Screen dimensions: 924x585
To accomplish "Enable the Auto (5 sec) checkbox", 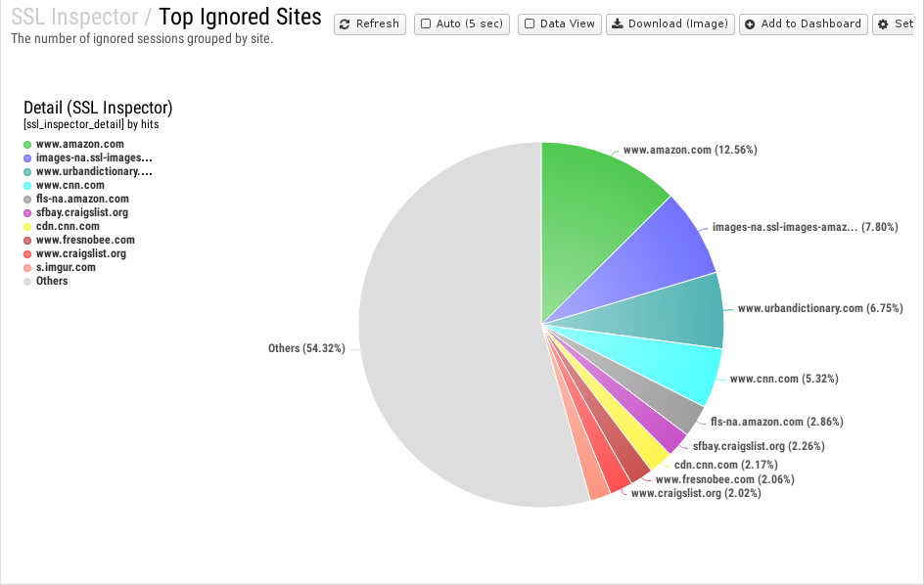I will pyautogui.click(x=426, y=23).
